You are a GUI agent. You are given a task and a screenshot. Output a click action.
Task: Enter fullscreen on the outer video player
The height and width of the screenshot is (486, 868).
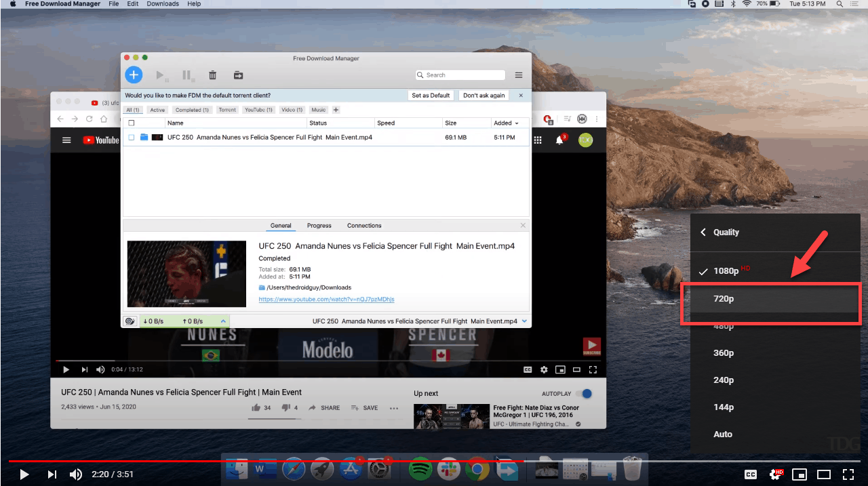(848, 474)
